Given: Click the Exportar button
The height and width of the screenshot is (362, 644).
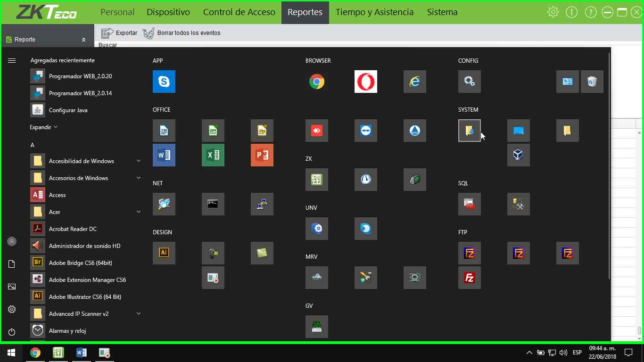Looking at the screenshot, I should point(119,33).
